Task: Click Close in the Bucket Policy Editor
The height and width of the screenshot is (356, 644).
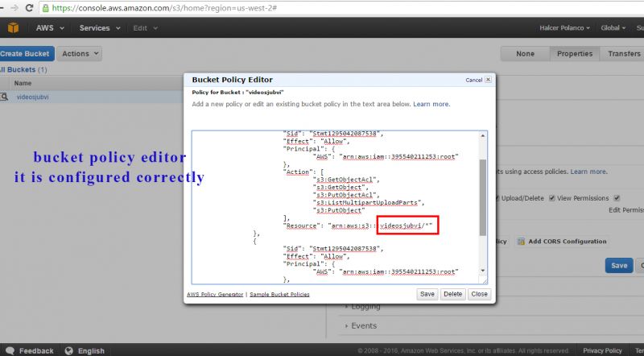Action: click(x=479, y=294)
